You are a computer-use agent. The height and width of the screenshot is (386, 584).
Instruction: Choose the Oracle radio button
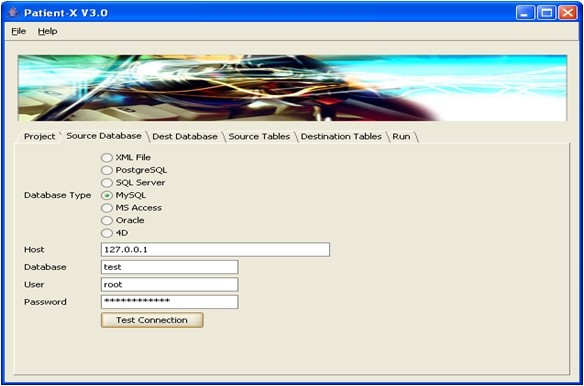point(107,221)
